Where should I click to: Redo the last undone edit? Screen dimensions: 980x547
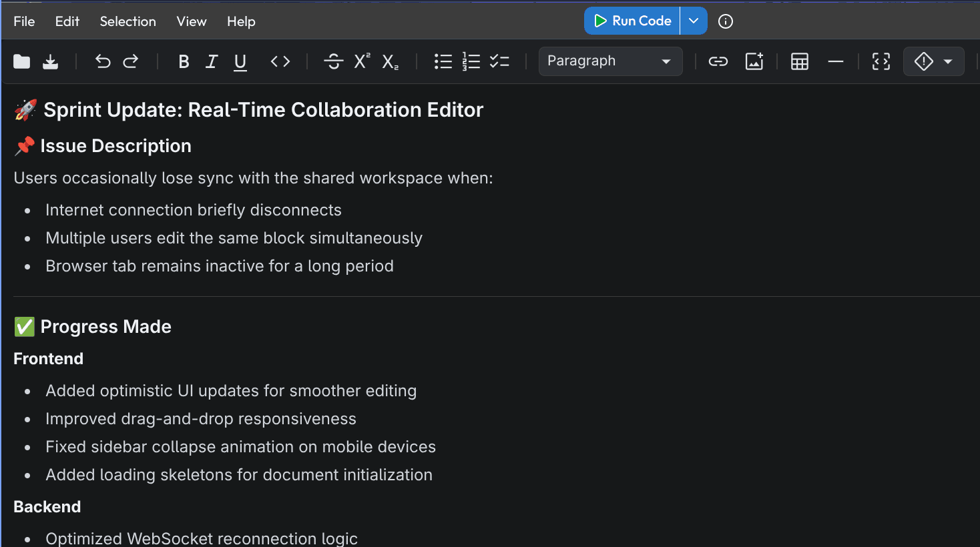pyautogui.click(x=131, y=62)
